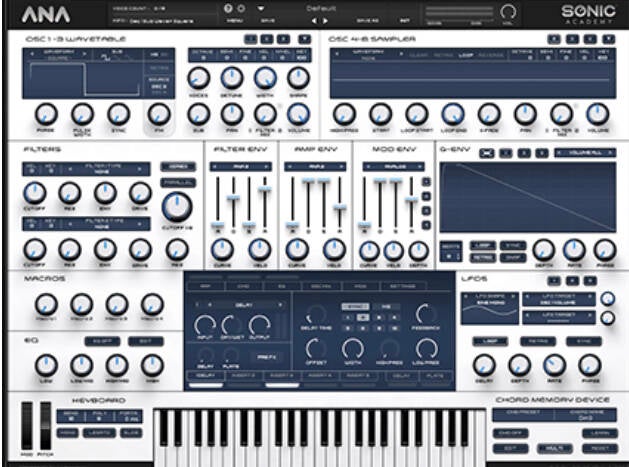Select previous waveform with left arrow in wavetable display
The image size is (629, 467).
click(x=32, y=53)
